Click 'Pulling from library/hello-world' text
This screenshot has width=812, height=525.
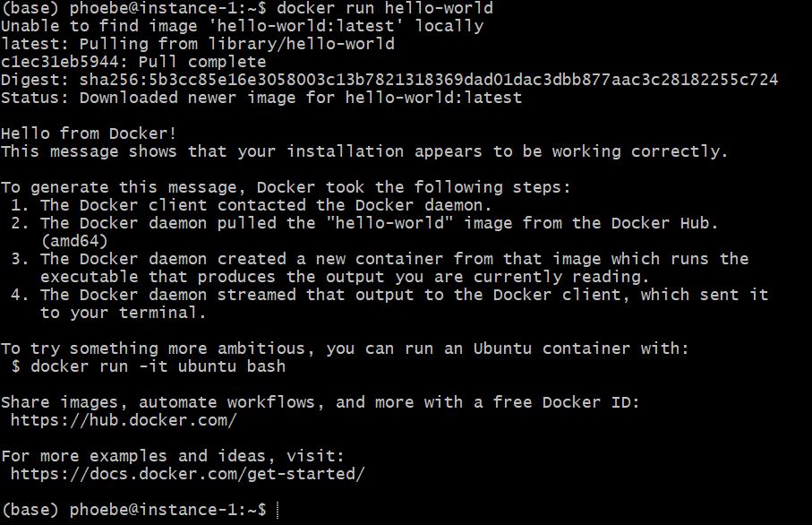coord(236,44)
